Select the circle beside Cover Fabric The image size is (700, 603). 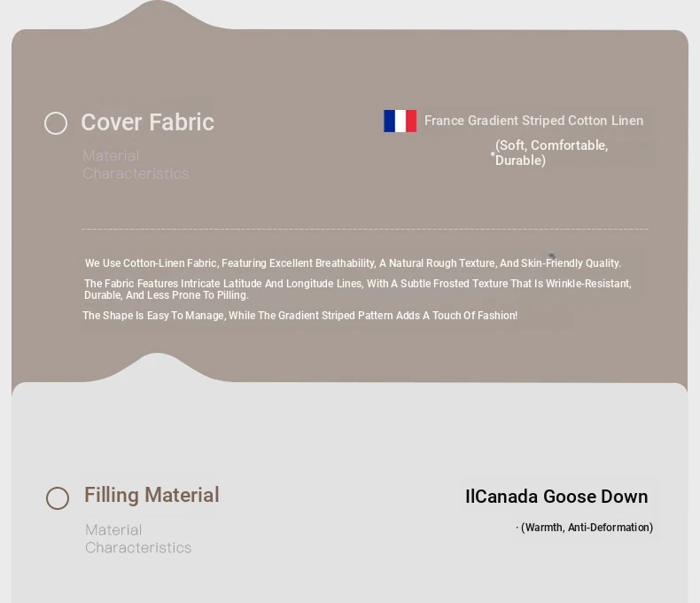pos(56,123)
